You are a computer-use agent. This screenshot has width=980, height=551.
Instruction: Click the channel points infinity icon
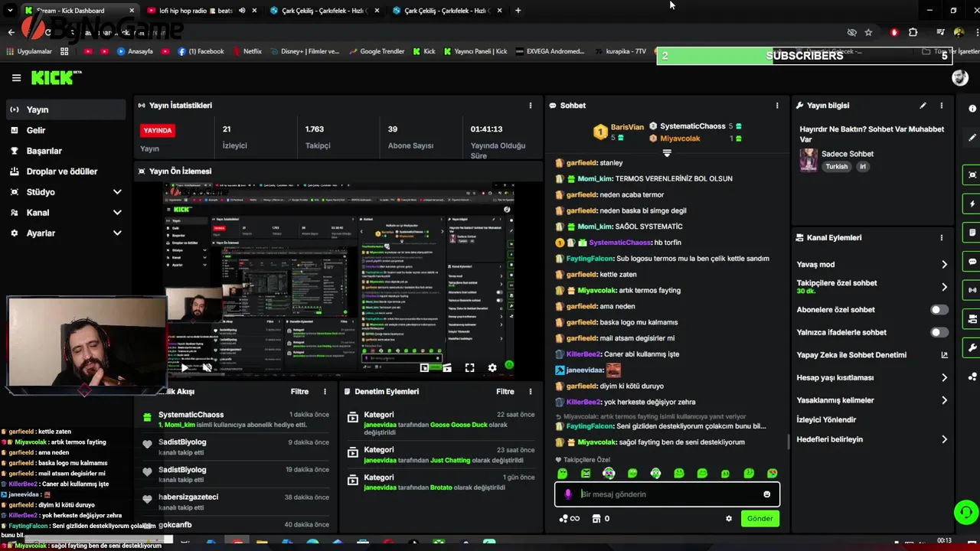click(x=570, y=519)
